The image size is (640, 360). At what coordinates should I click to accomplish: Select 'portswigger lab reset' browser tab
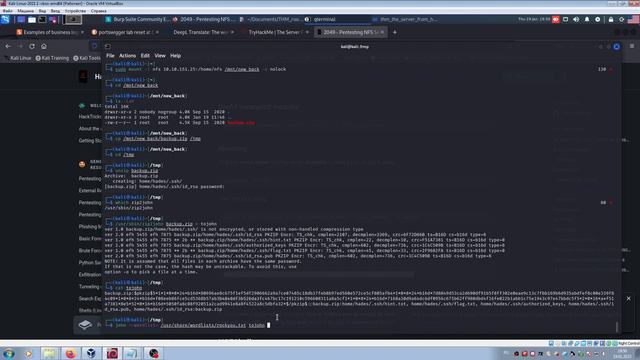(x=124, y=32)
